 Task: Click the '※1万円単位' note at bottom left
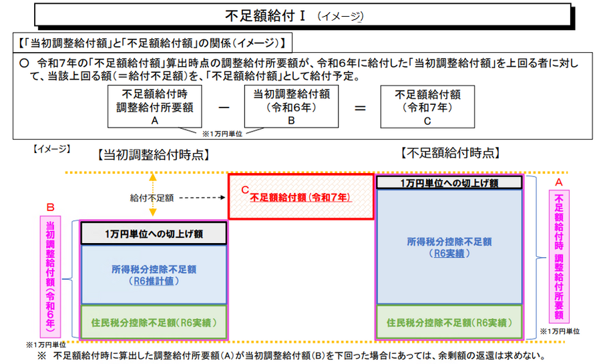tap(46, 345)
